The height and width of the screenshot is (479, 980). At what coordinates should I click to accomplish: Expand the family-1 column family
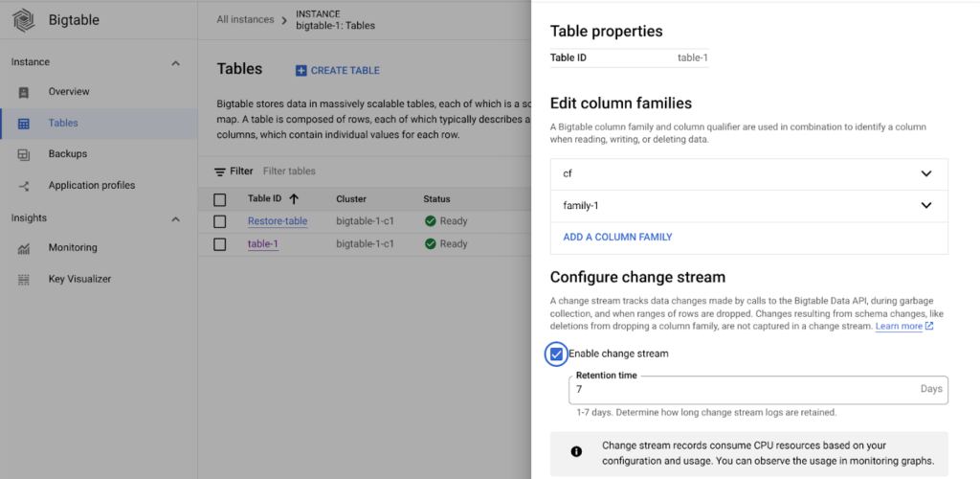[x=925, y=205]
